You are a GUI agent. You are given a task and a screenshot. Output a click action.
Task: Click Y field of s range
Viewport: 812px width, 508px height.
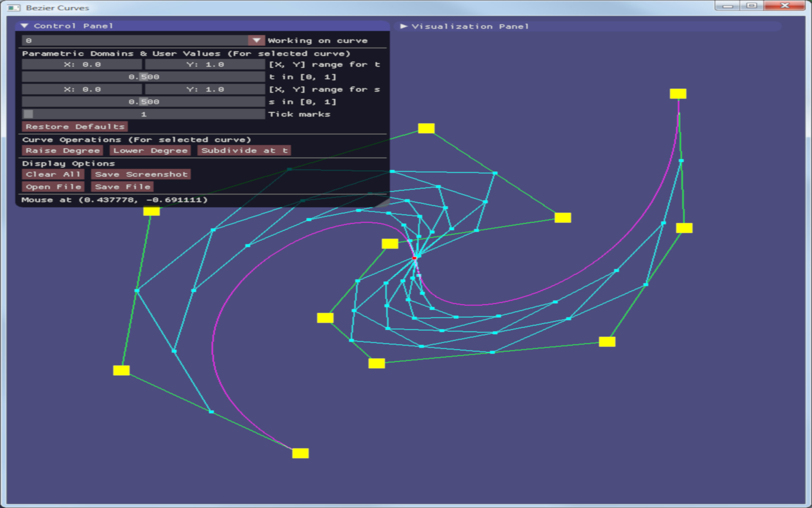205,89
